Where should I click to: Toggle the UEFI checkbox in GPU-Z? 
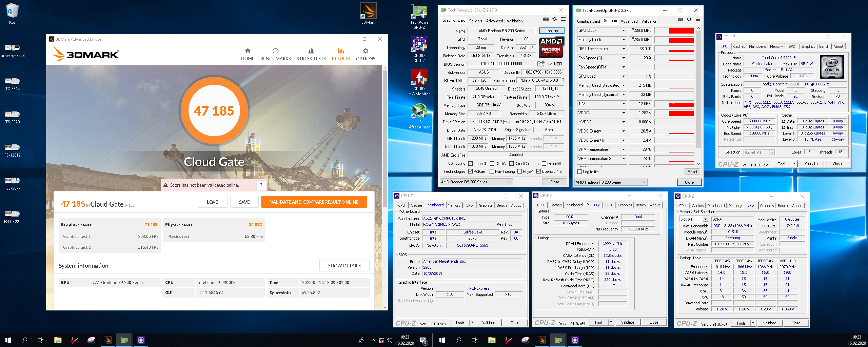pos(551,64)
